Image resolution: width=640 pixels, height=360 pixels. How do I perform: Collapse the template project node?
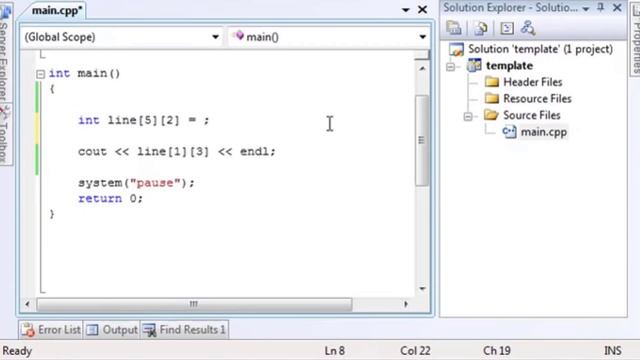coord(450,67)
